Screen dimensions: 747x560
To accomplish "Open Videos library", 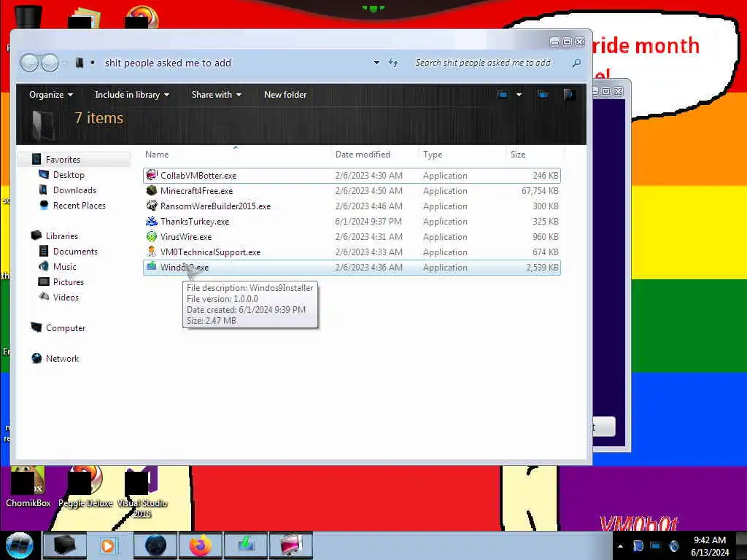I will pyautogui.click(x=66, y=297).
